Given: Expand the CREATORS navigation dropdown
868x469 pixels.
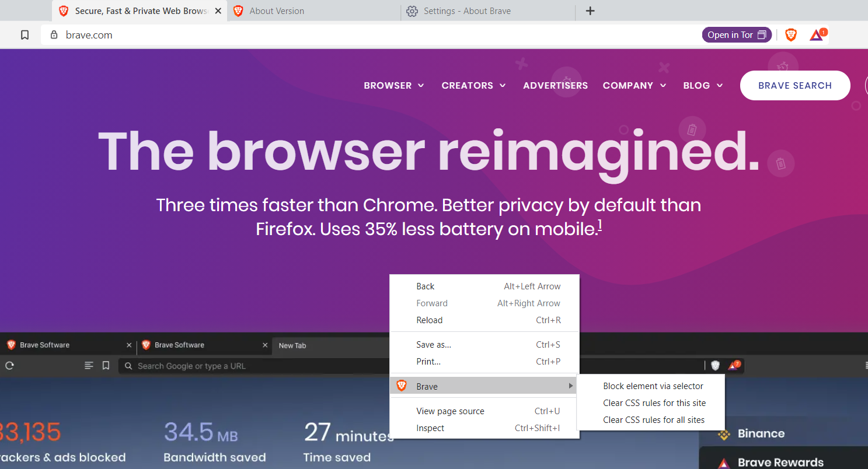Looking at the screenshot, I should click(474, 85).
